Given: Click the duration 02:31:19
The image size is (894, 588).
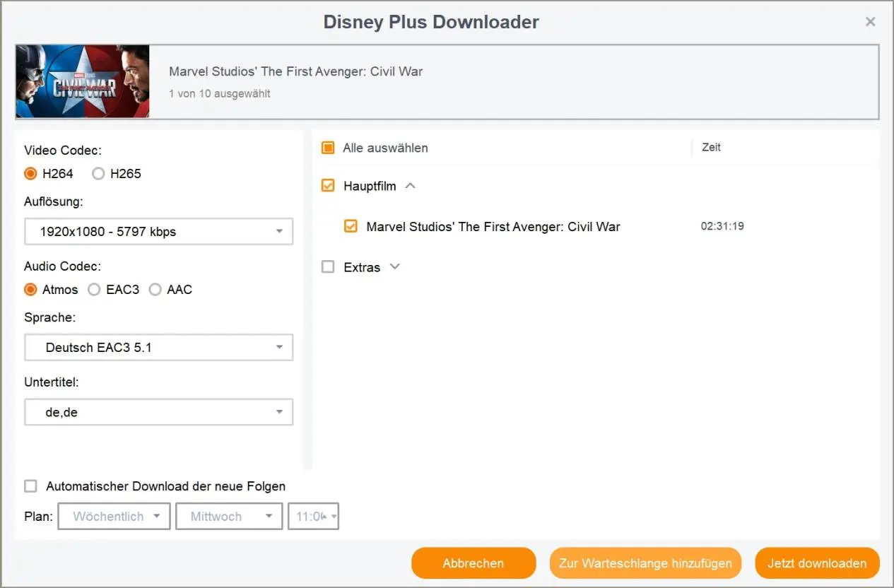Looking at the screenshot, I should (722, 226).
